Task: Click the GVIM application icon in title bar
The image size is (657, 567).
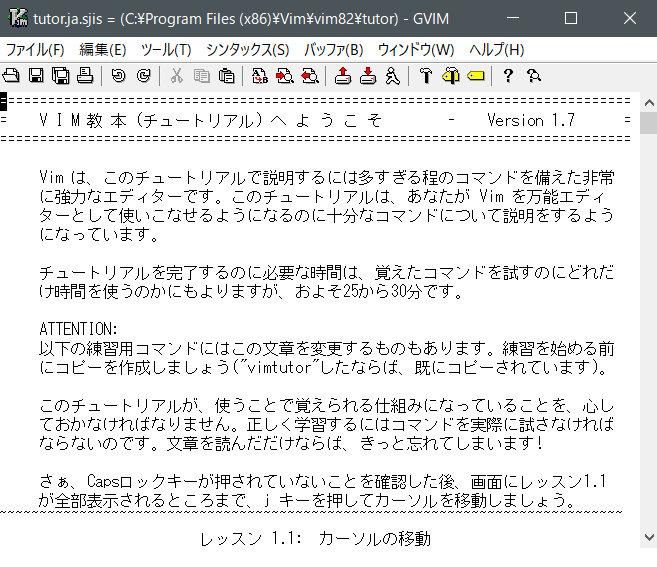Action: (x=18, y=18)
